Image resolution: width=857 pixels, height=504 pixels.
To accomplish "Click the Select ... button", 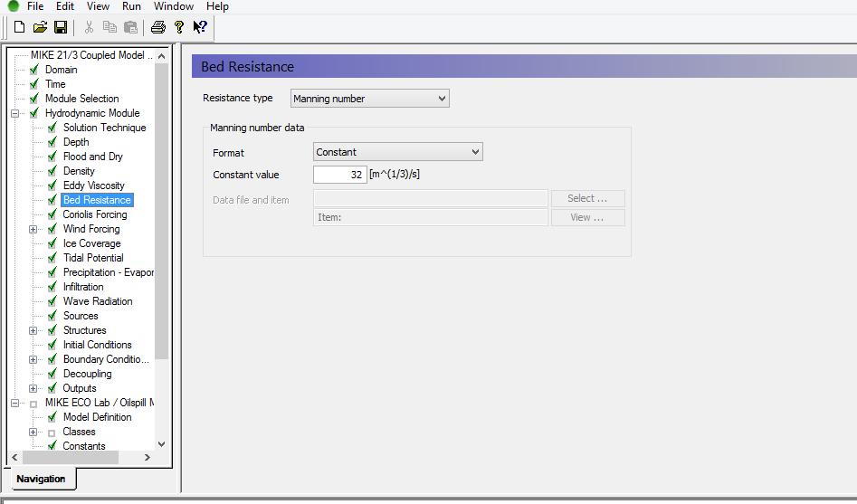I will pyautogui.click(x=587, y=198).
